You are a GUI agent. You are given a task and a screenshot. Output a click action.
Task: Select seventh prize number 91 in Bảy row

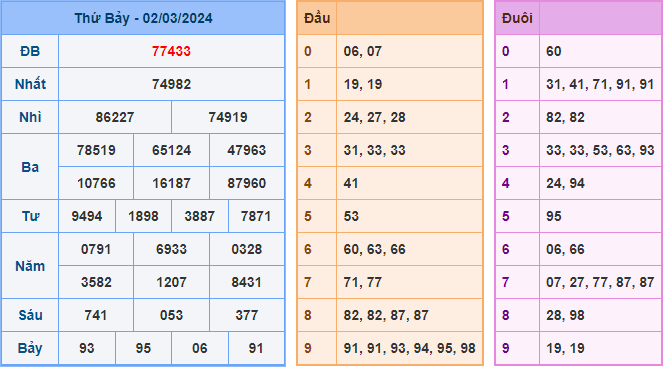tap(256, 348)
